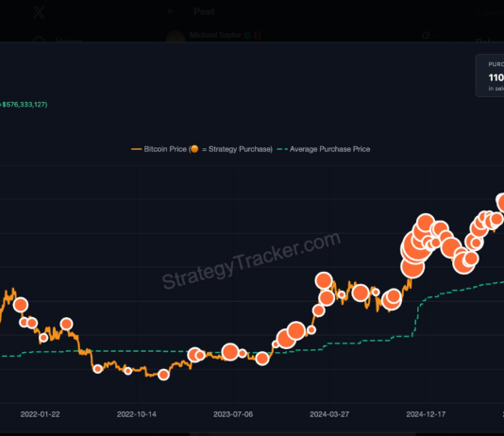504x436 pixels.
Task: Select the highest purchase bubble at the March 2024 peak
Action: [324, 280]
